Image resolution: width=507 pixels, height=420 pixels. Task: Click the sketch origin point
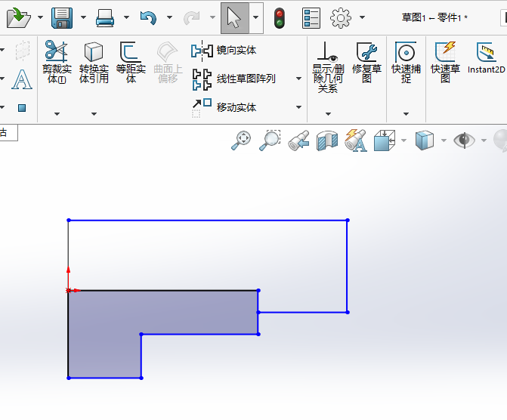[x=68, y=290]
